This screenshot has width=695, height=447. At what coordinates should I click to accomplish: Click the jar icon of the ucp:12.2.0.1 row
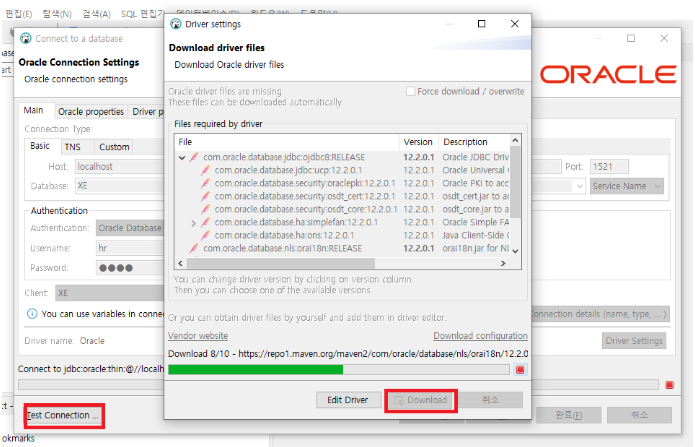[x=205, y=170]
